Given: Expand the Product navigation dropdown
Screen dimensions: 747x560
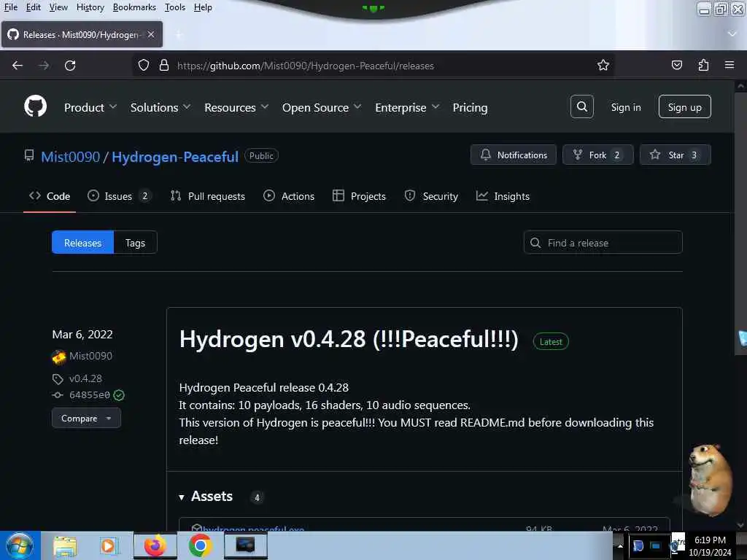Looking at the screenshot, I should coord(90,108).
